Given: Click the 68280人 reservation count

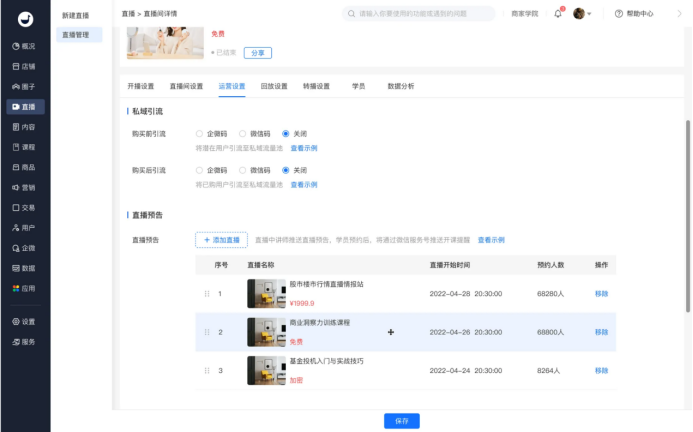Looking at the screenshot, I should coord(550,294).
